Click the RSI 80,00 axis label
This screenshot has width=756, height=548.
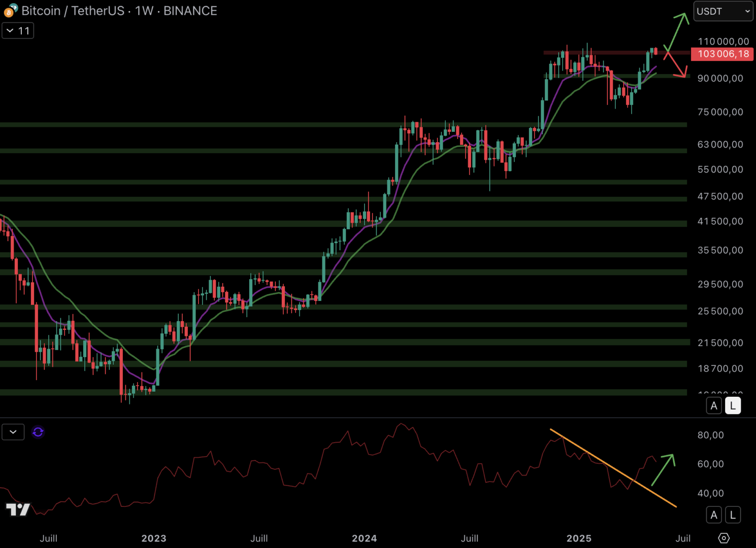[710, 435]
